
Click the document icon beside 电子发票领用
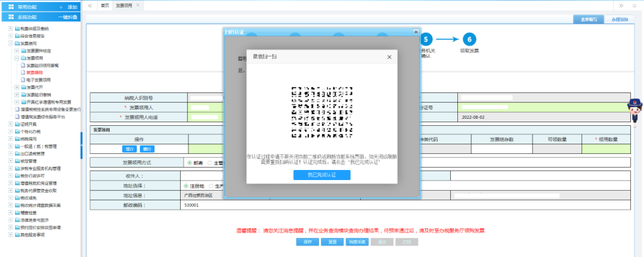click(23, 80)
